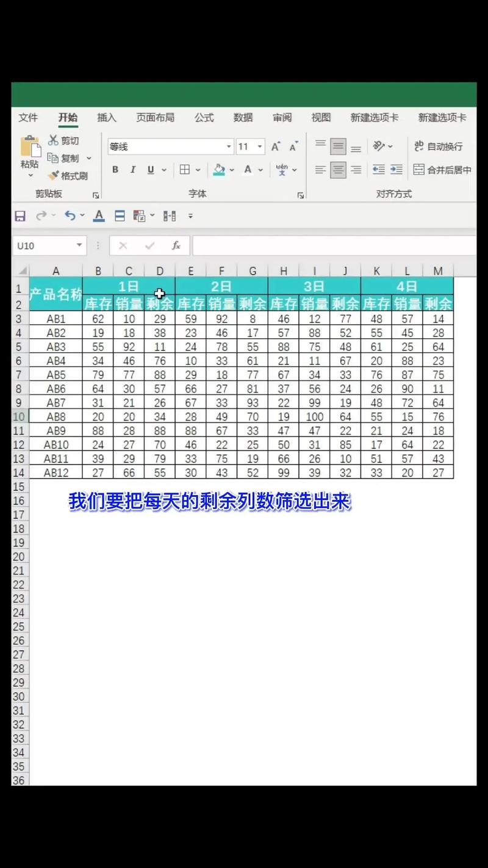Open the Clipboard (剪贴板) dialog launcher
This screenshot has width=488, height=868.
pyautogui.click(x=96, y=195)
